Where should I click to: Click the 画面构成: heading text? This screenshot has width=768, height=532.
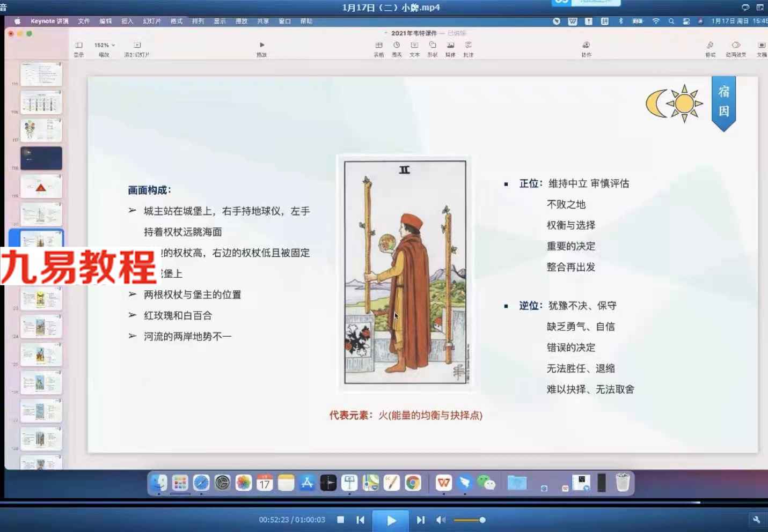click(150, 190)
